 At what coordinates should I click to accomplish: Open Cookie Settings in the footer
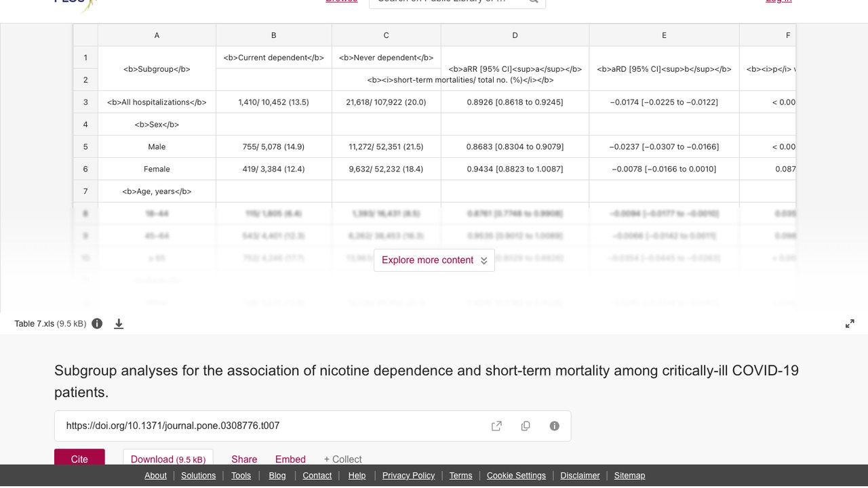pos(516,476)
